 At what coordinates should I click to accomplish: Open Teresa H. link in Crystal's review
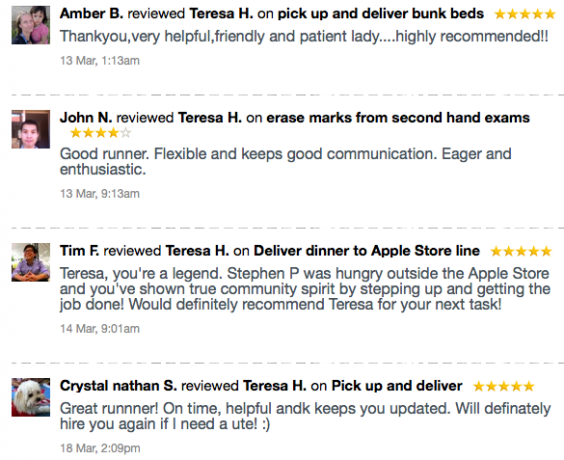(274, 386)
